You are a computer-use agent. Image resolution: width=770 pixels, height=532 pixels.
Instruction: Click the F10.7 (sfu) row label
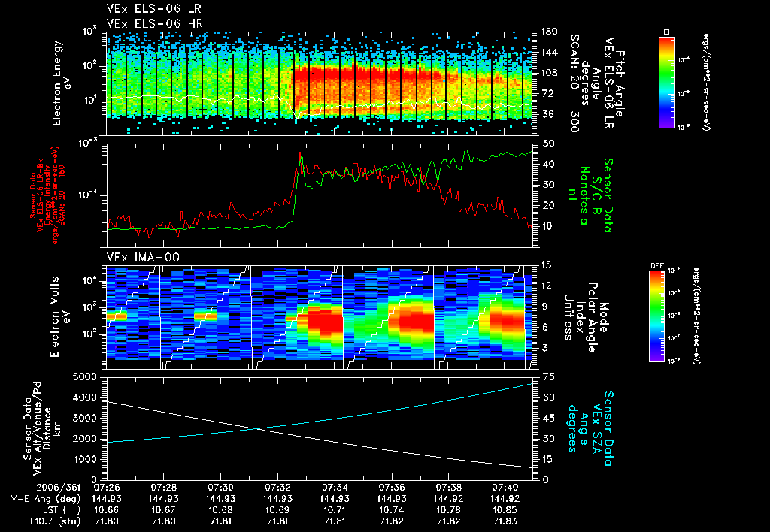[54, 521]
